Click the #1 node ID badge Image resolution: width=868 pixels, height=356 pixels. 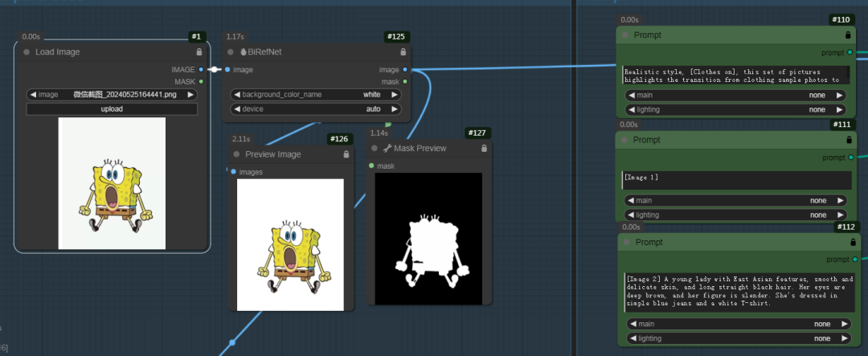pos(196,37)
